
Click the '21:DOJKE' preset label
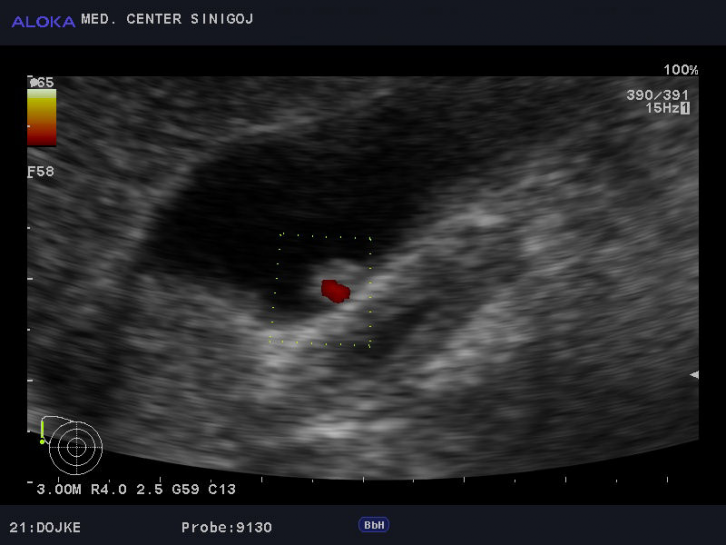45,527
